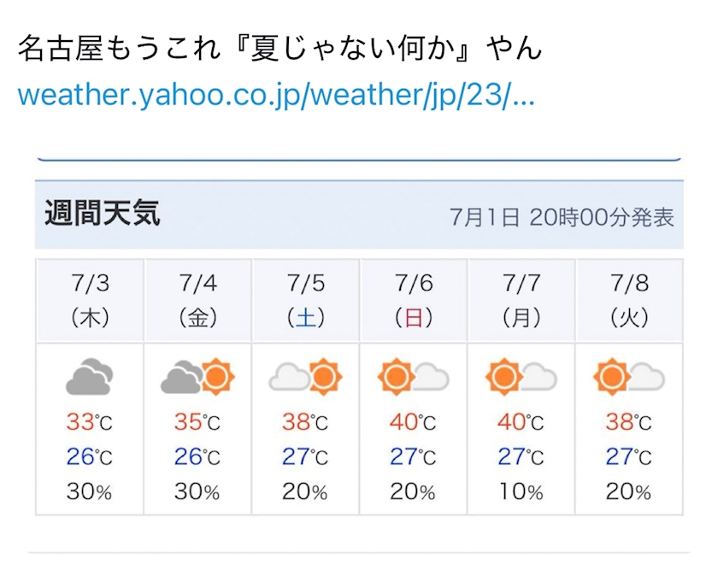Select the 7/6 (日) Sunday header
This screenshot has height=588, width=718.
[x=414, y=300]
